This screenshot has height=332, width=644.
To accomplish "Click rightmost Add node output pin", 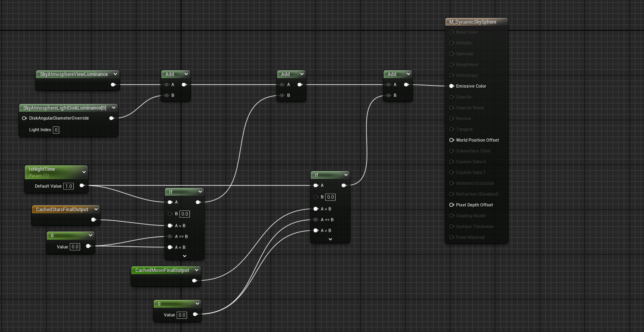I will coord(407,84).
